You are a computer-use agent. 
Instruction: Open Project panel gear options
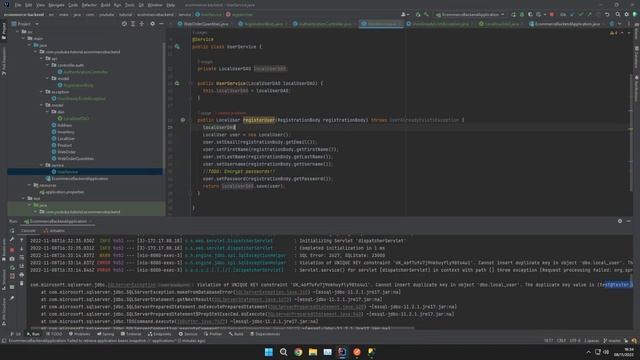152,24
